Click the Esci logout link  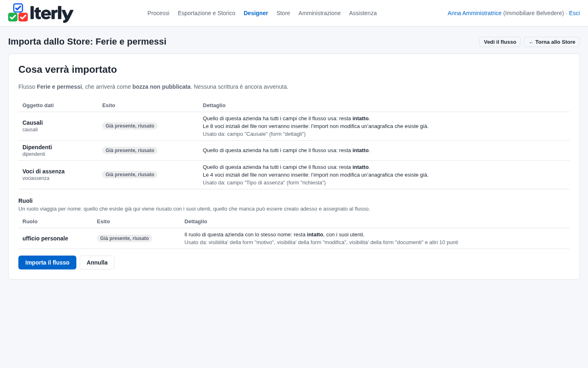[x=575, y=13]
